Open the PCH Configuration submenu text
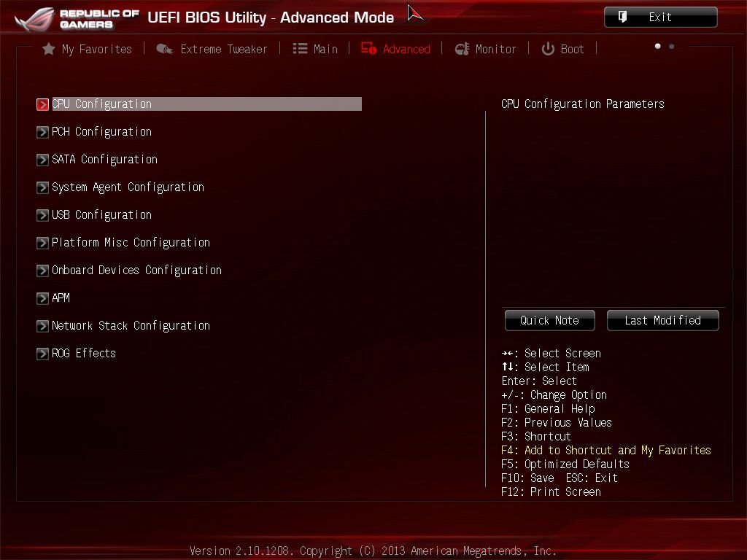Image resolution: width=747 pixels, height=560 pixels. click(x=101, y=131)
